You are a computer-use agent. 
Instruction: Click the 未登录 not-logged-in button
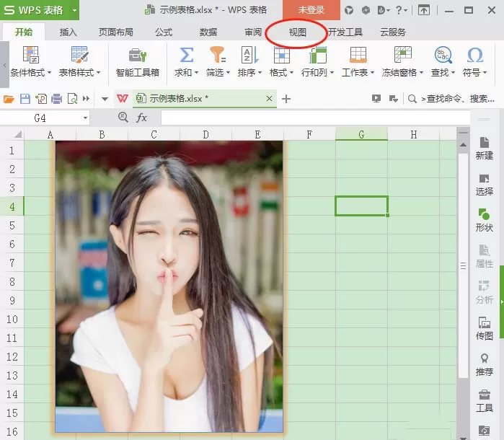pos(311,10)
